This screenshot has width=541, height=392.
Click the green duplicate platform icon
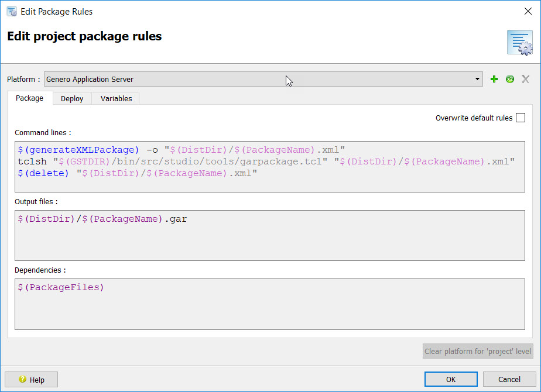(509, 80)
